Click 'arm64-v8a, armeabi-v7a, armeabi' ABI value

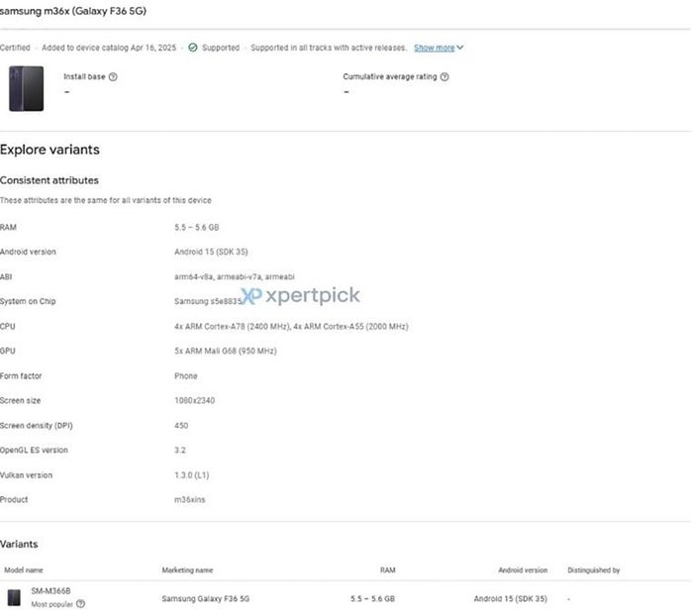tap(235, 277)
